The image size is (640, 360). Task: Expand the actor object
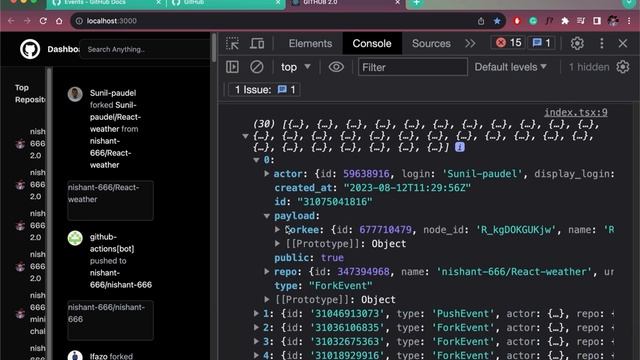coord(267,174)
